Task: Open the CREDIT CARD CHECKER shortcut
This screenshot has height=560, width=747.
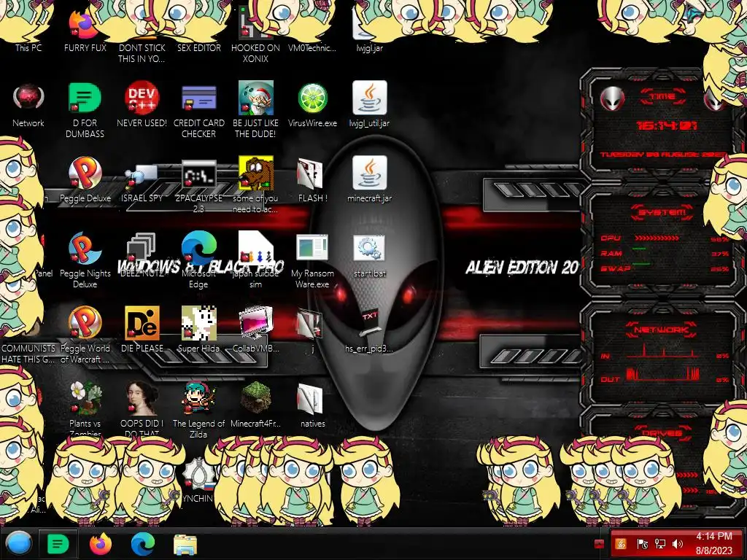Action: [x=198, y=110]
